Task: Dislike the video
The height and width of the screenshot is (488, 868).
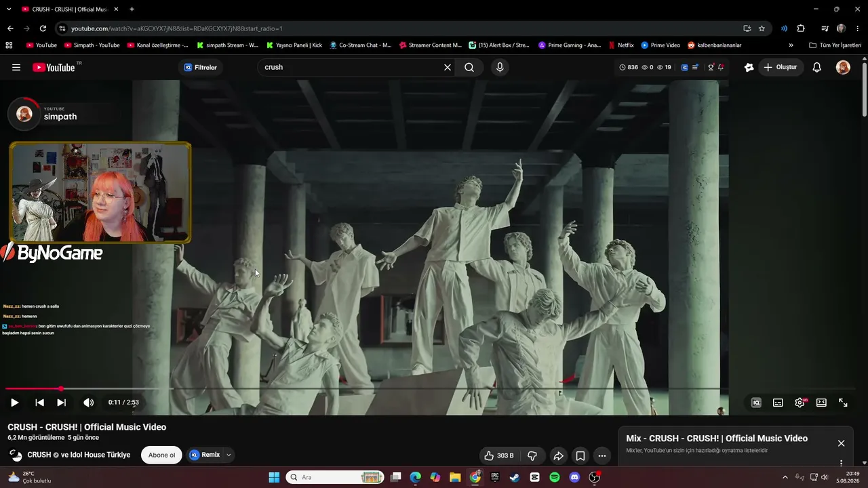Action: [x=532, y=455]
